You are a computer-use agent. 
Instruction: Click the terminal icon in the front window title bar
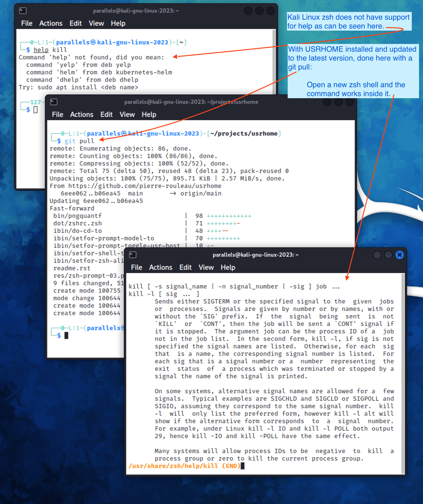click(x=133, y=255)
